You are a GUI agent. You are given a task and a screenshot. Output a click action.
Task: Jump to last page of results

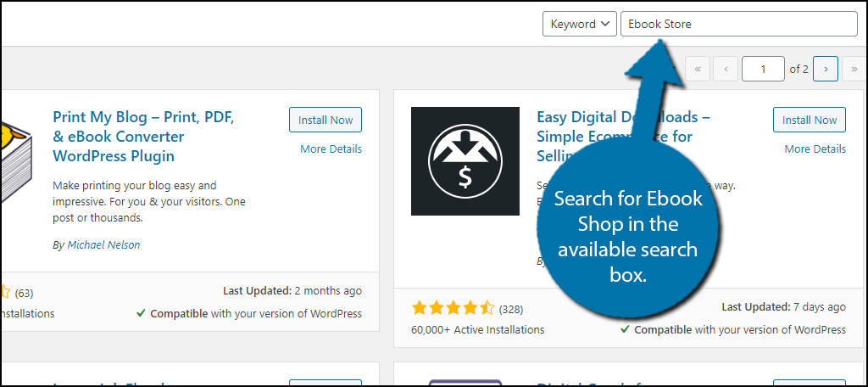coord(854,70)
